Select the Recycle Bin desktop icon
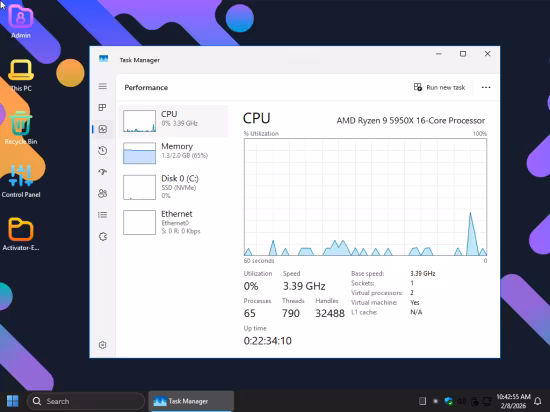This screenshot has width=550, height=412. pos(21,128)
